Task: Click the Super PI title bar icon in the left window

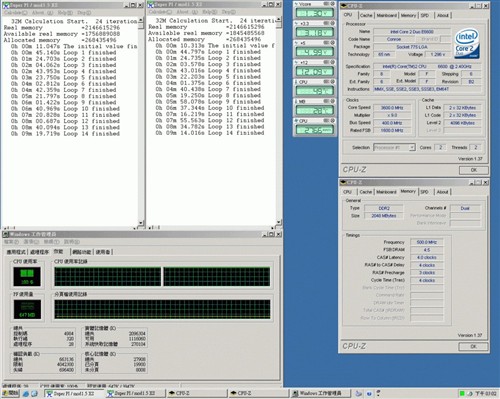Action: point(5,5)
